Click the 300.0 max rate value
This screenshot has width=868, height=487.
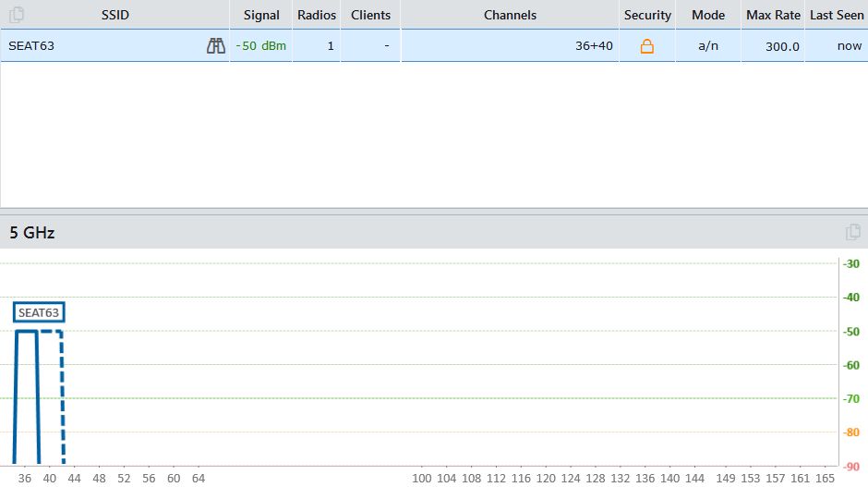782,46
